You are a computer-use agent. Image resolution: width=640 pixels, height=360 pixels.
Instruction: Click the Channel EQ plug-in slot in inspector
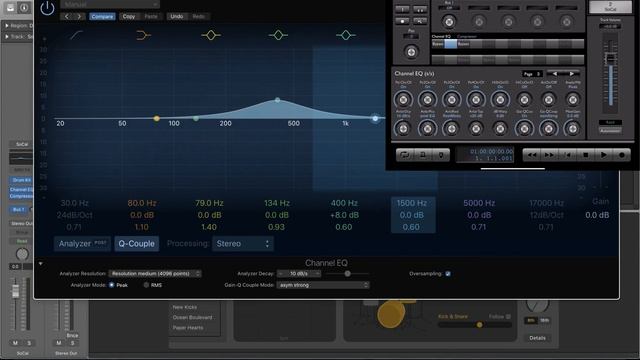21,189
